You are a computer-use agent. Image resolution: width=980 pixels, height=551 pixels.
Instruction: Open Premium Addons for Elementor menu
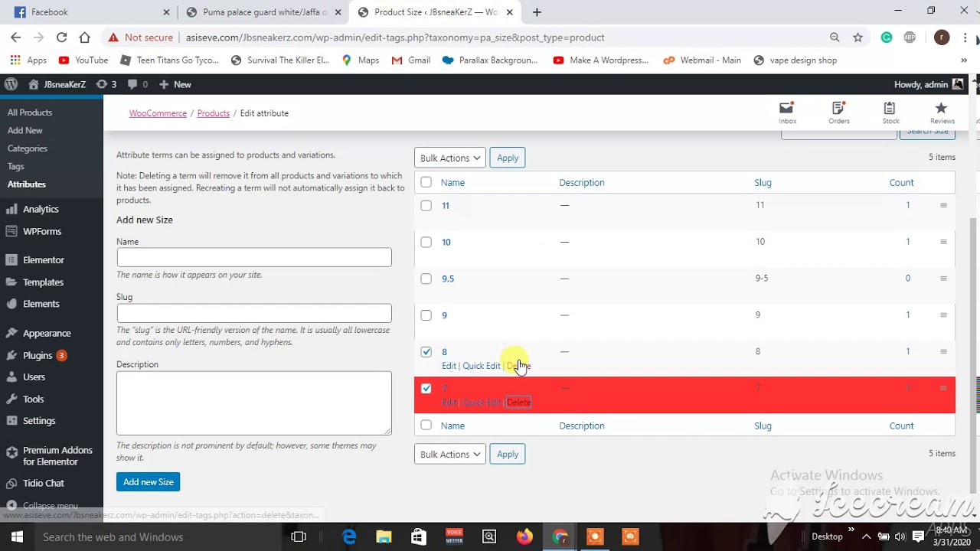(57, 456)
